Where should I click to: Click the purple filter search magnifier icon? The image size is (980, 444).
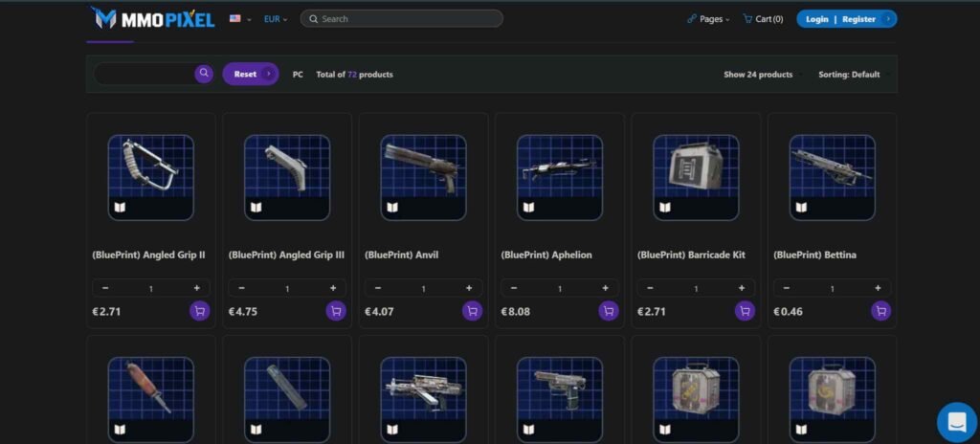(204, 74)
